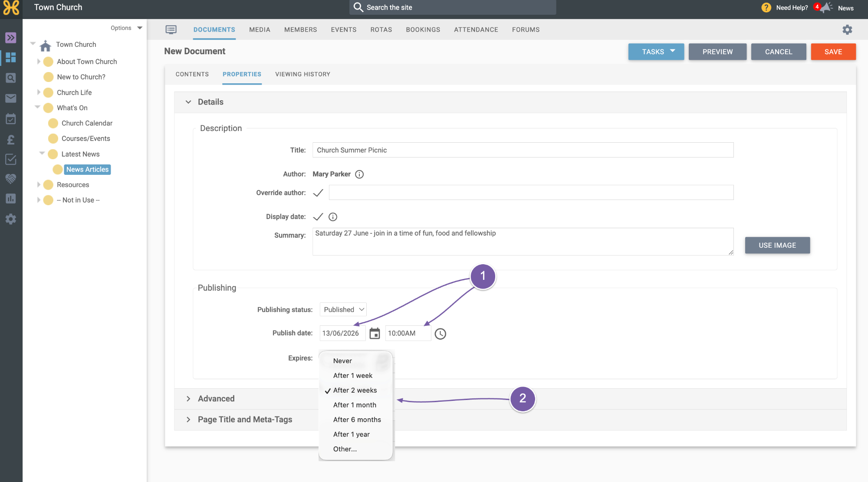Image resolution: width=868 pixels, height=482 pixels.
Task: Select the After 1 month expiry option
Action: (355, 405)
